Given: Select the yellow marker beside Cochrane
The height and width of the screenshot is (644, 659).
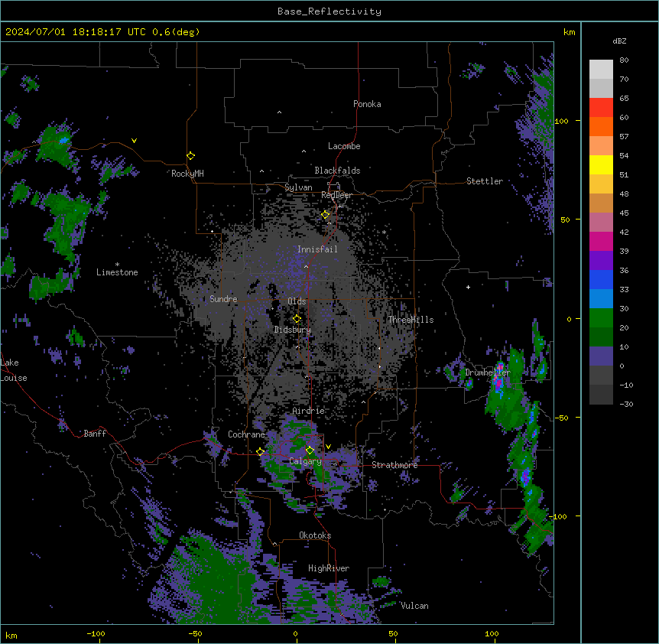Looking at the screenshot, I should point(260,451).
